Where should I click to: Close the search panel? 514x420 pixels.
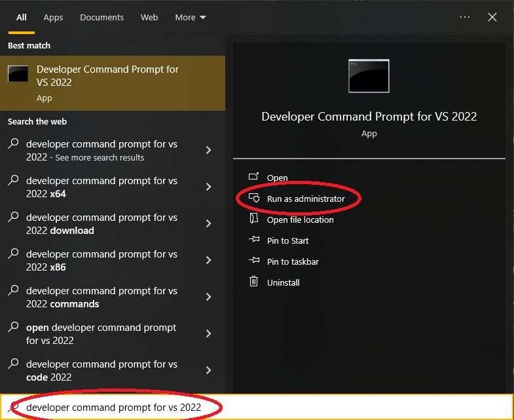[492, 18]
